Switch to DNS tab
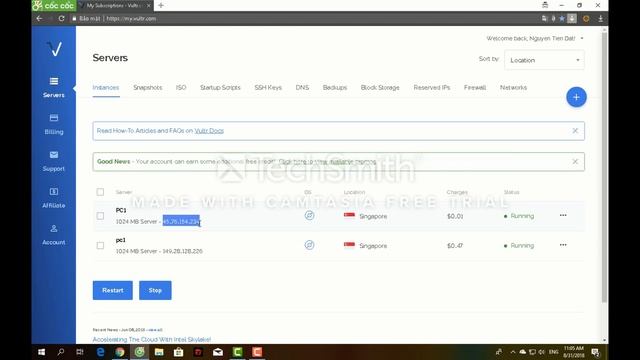 [302, 87]
